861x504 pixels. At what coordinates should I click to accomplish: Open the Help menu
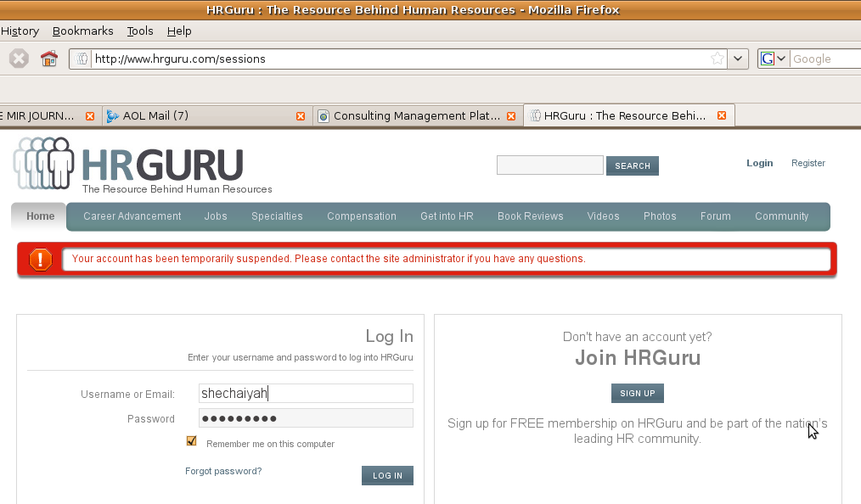click(x=179, y=31)
